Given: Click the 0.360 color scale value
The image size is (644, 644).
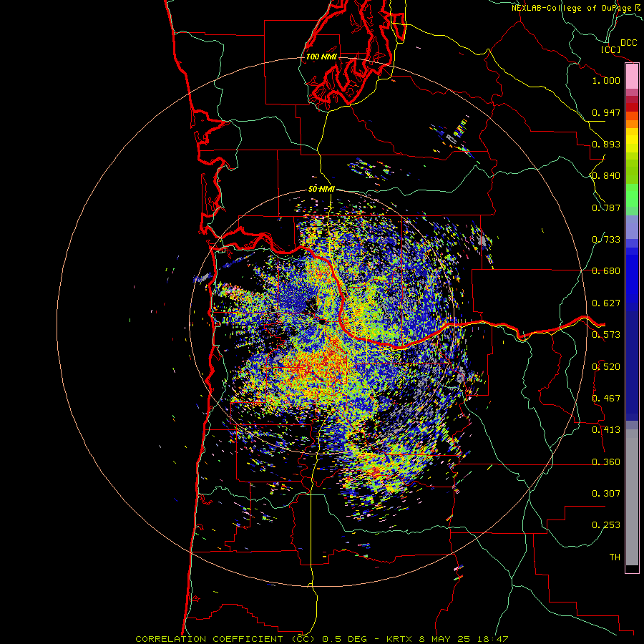Looking at the screenshot, I should (x=606, y=462).
